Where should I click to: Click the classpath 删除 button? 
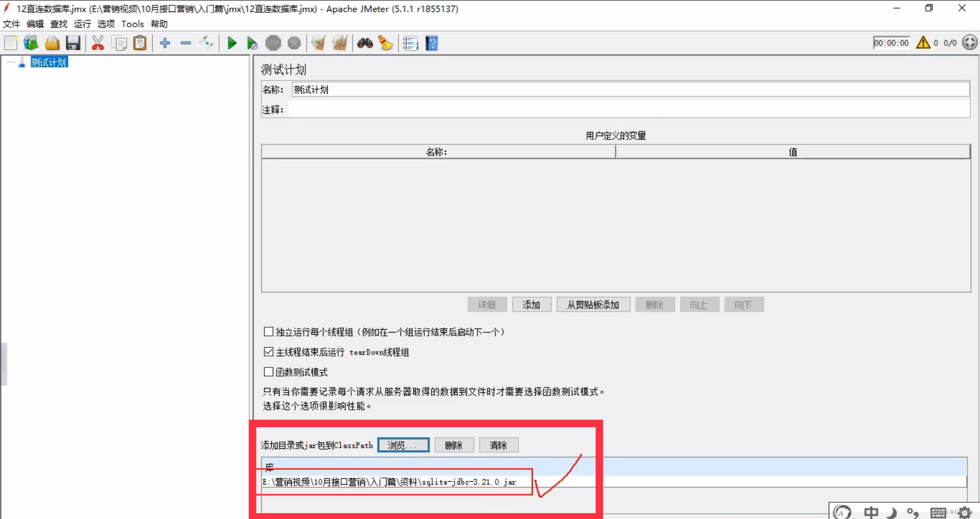pos(454,445)
